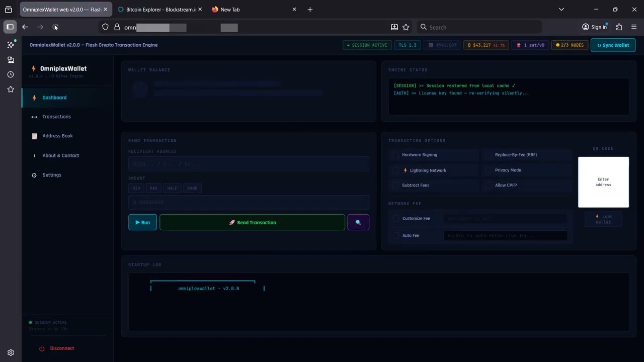Open the Firefox application menu
This screenshot has width=644, height=362.
pos(634,27)
